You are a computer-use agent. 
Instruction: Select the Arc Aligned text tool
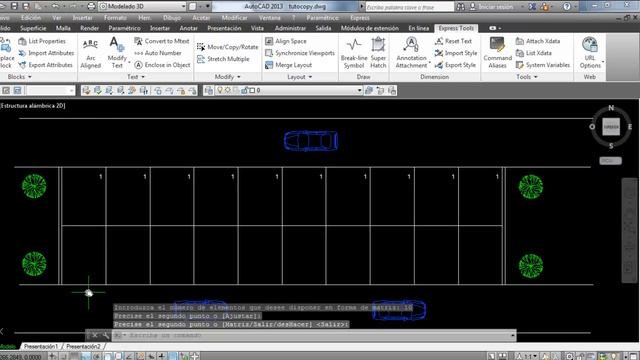click(x=91, y=53)
